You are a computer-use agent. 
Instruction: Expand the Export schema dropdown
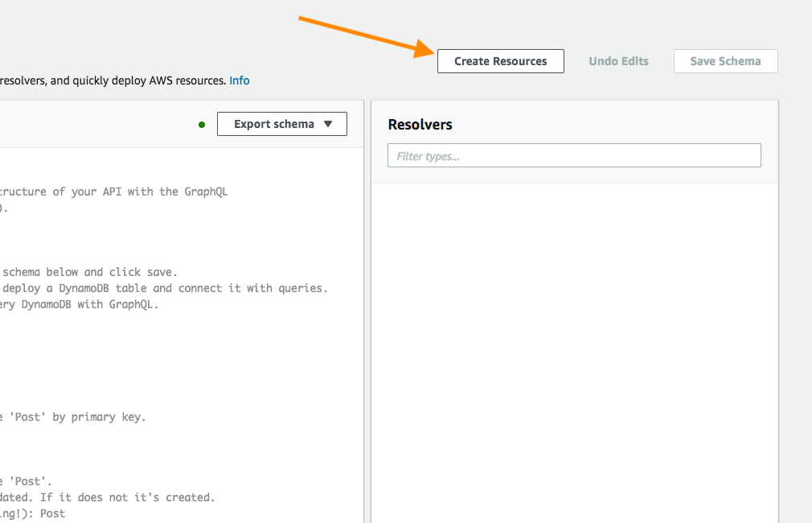(x=281, y=124)
